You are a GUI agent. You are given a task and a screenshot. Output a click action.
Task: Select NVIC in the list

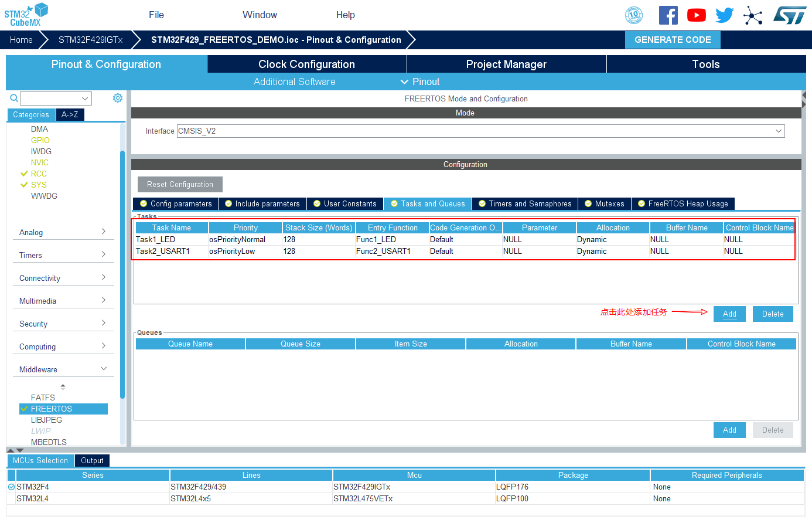click(40, 162)
